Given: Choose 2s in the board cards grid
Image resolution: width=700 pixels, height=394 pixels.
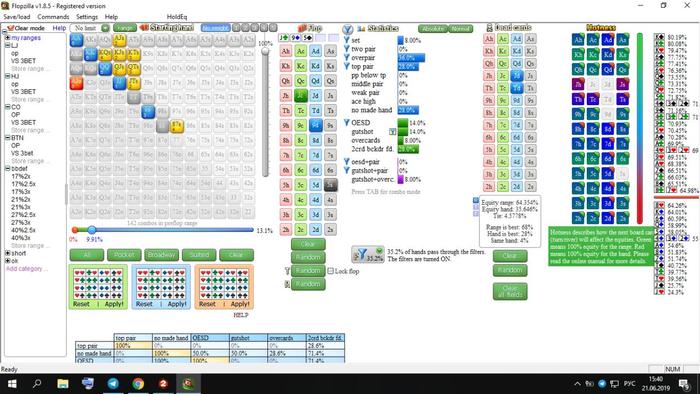Looking at the screenshot, I should coord(530,187).
